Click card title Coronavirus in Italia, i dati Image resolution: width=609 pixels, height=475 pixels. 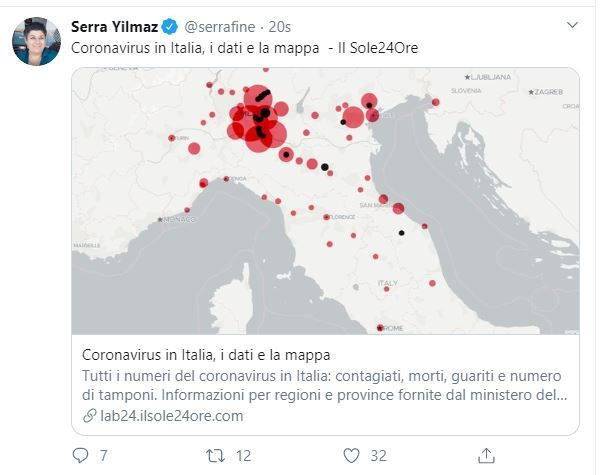pos(205,354)
